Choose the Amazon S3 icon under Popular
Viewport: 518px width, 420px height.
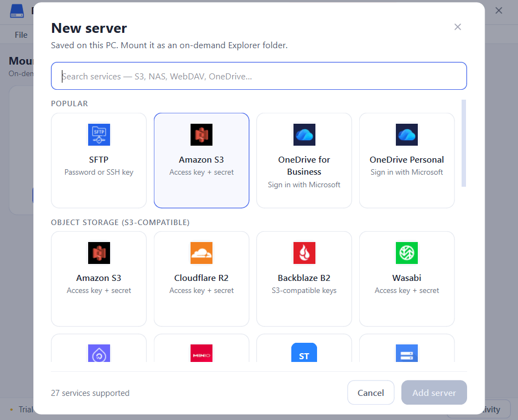[x=202, y=135]
